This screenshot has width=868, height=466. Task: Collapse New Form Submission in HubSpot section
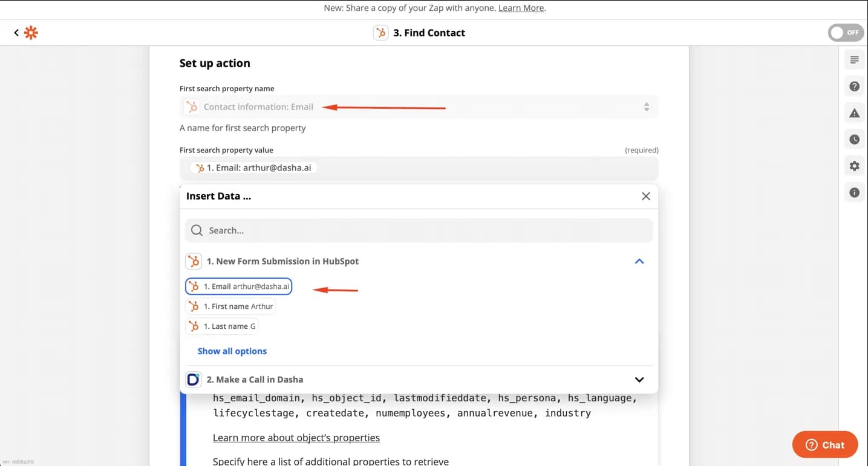click(639, 261)
